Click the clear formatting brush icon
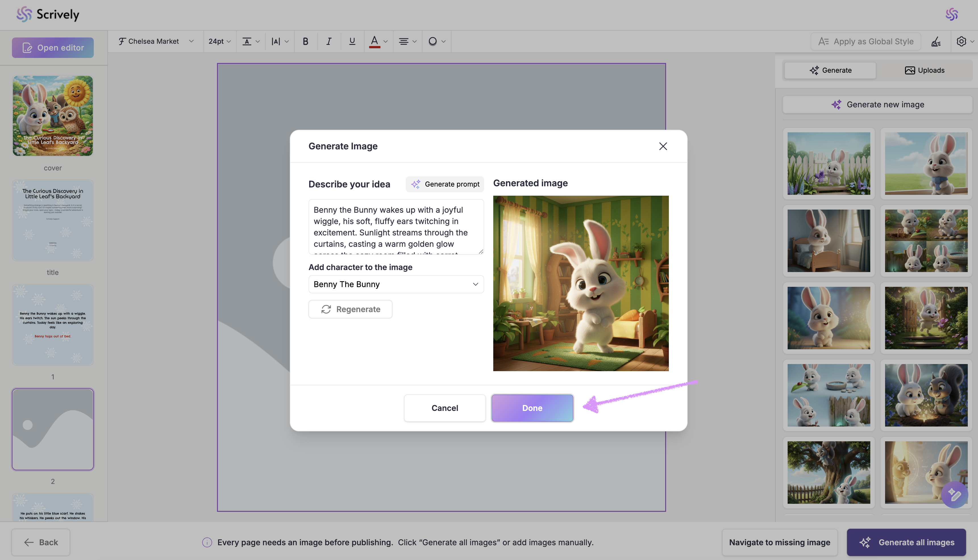Image resolution: width=978 pixels, height=560 pixels. (x=936, y=41)
